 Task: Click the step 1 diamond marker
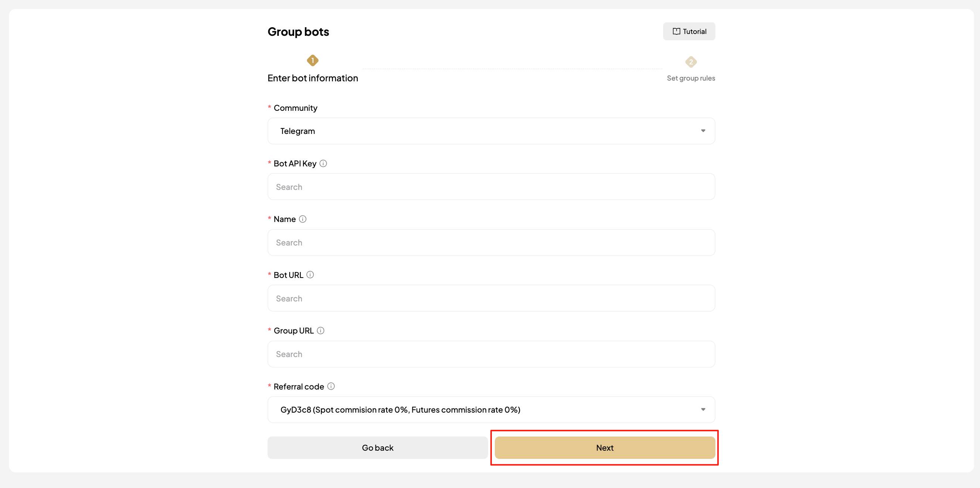(x=312, y=60)
